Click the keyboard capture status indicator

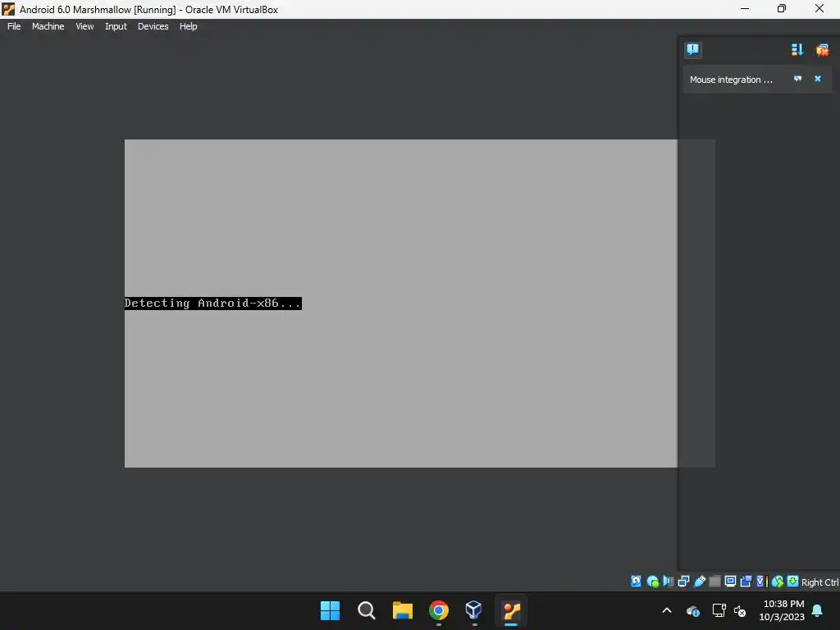[x=793, y=582]
